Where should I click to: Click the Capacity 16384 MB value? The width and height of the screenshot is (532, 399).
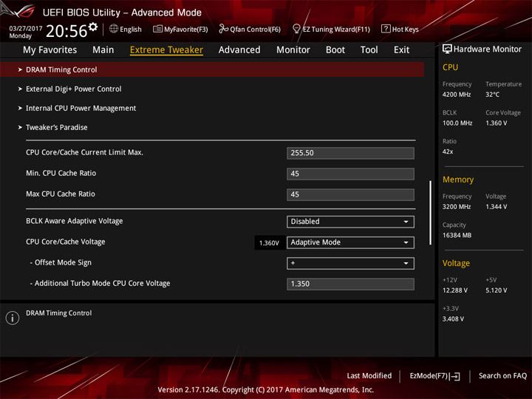tap(457, 235)
